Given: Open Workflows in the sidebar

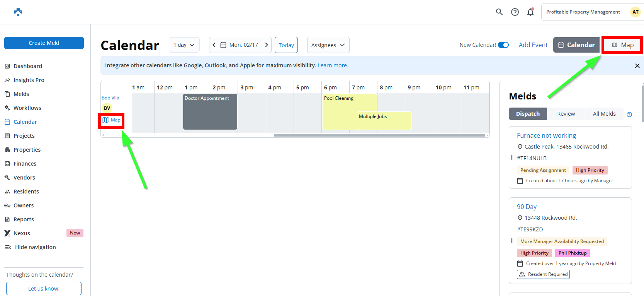Looking at the screenshot, I should pos(27,108).
